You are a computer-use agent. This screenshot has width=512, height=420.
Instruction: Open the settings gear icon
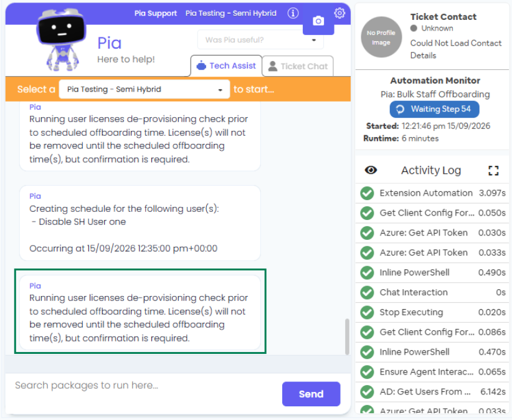coord(339,13)
